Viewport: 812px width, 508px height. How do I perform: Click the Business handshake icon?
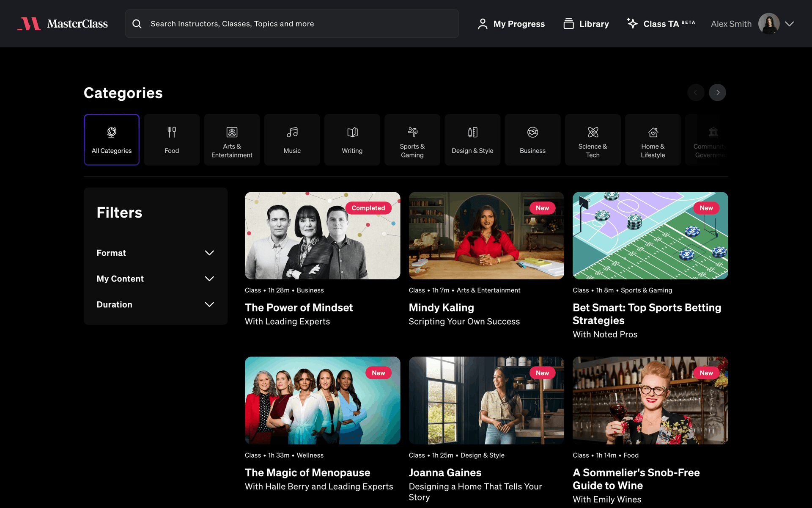[x=532, y=132]
